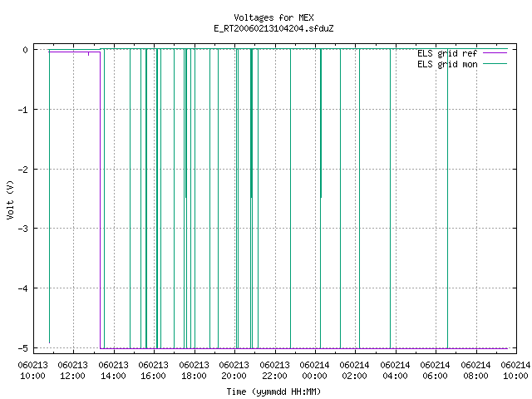Click the x-axis label 060213 20:00
The width and height of the screenshot is (532, 399).
(x=234, y=371)
